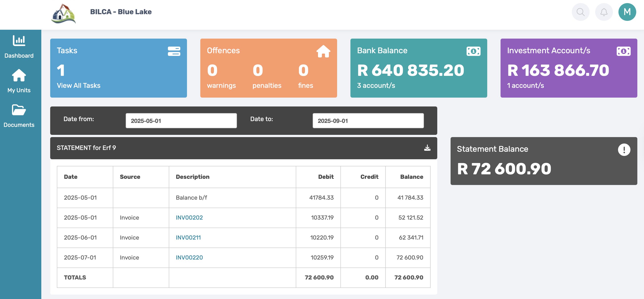
Task: Click the My Units house icon
Action: [x=19, y=75]
